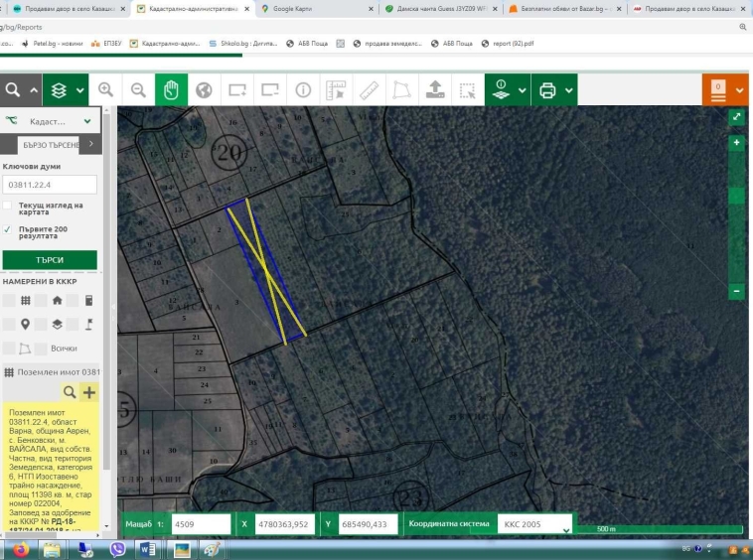The width and height of the screenshot is (753, 560).
Task: Expand the layers tool dropdown arrow
Action: point(80,89)
